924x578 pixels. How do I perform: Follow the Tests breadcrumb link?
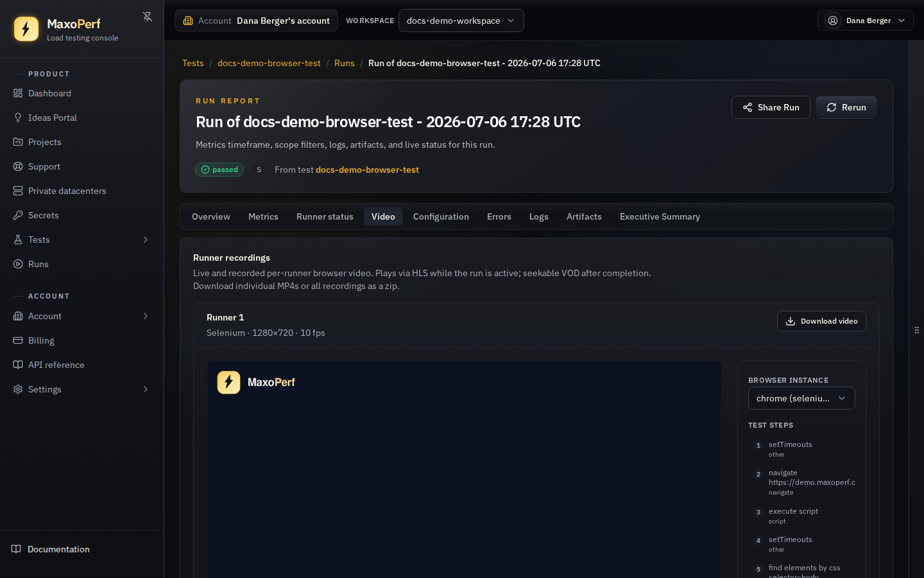[193, 63]
